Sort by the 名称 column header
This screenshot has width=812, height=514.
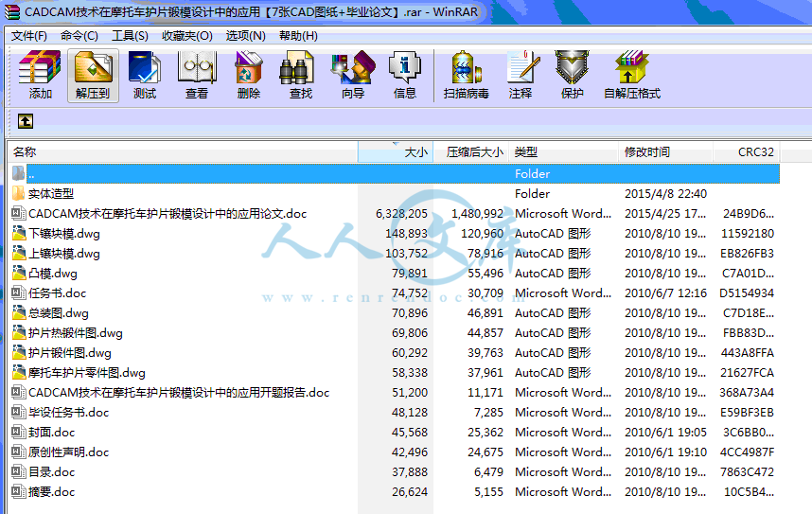[x=183, y=151]
